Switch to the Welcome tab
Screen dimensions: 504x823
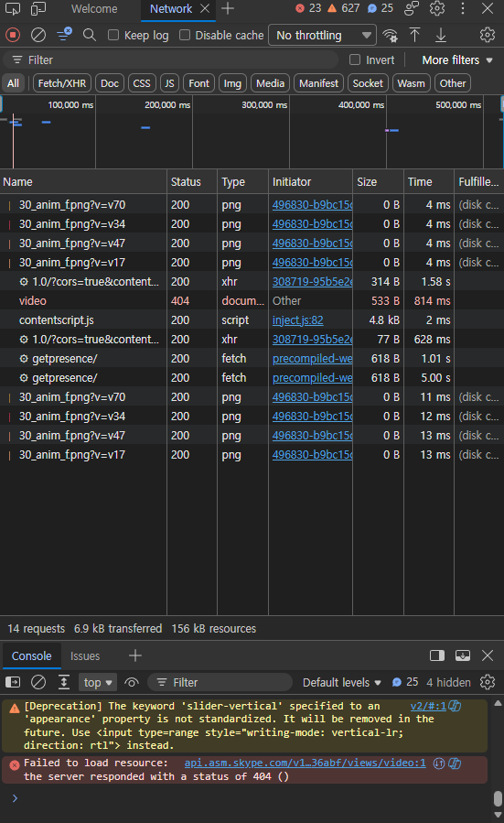click(94, 9)
